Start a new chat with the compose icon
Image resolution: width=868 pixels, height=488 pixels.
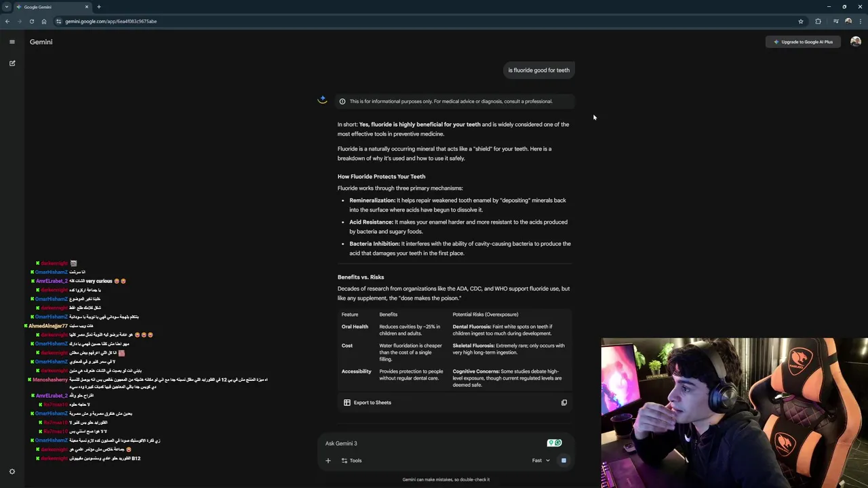pos(12,63)
